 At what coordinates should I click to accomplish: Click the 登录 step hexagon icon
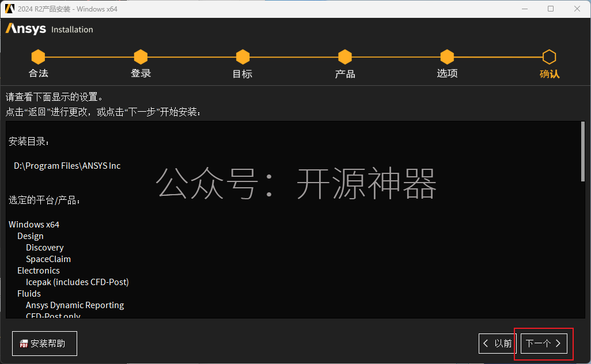click(141, 57)
